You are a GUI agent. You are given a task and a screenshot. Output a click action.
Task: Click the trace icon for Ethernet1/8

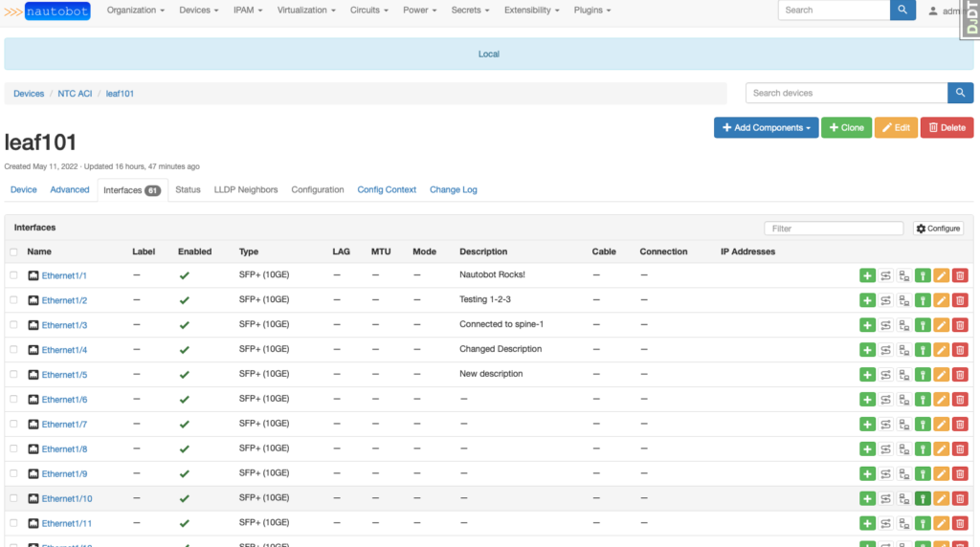pos(885,449)
